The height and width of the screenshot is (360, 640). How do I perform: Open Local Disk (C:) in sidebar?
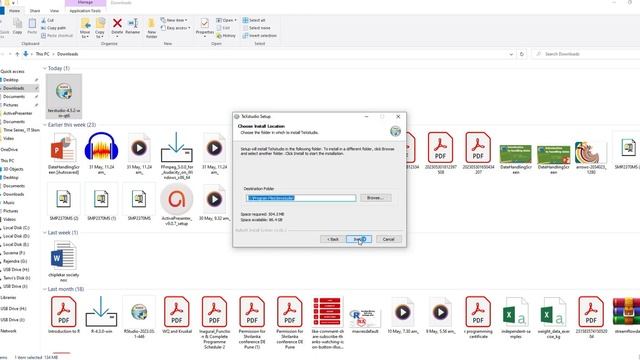coord(16,228)
